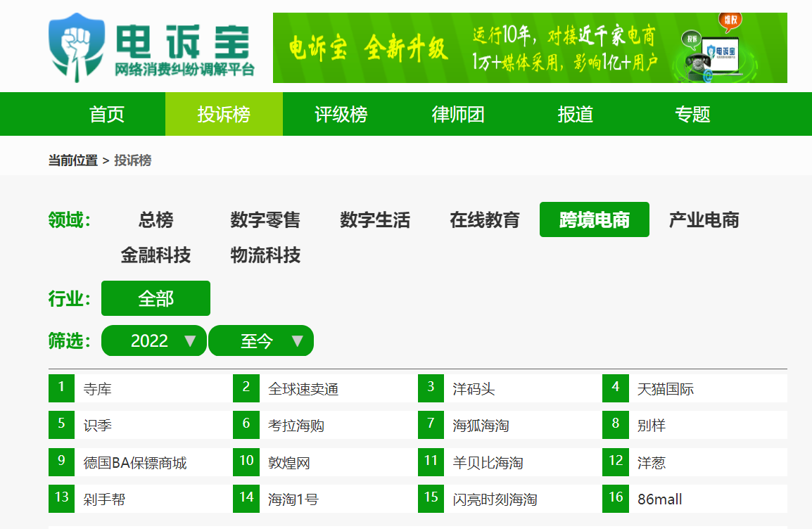
Task: Go to 首页 in navigation bar
Action: (x=107, y=114)
